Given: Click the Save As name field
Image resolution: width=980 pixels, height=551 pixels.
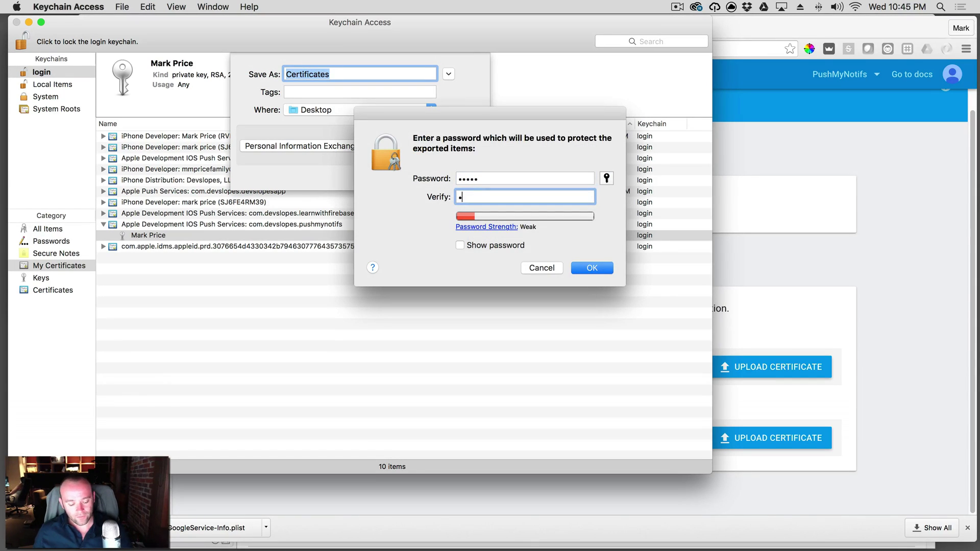Looking at the screenshot, I should point(360,74).
